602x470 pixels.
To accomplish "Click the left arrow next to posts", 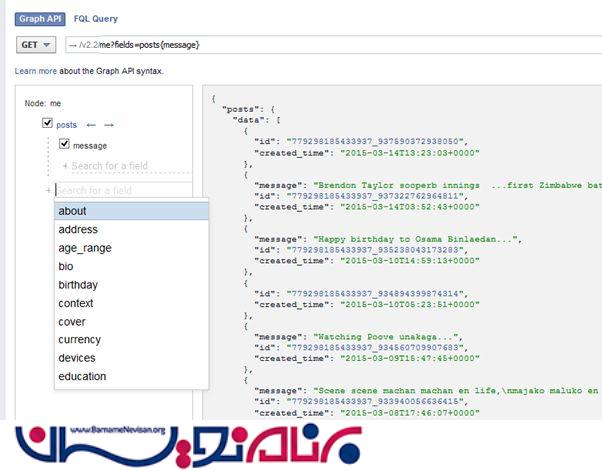I will pos(89,124).
